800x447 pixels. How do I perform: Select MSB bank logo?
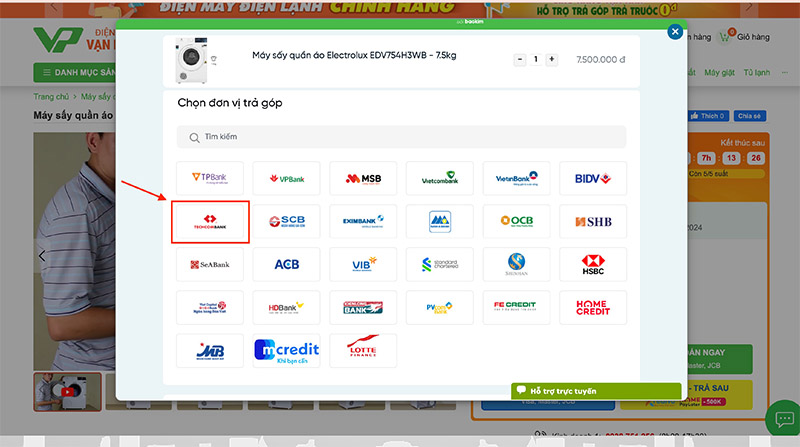[x=363, y=178]
